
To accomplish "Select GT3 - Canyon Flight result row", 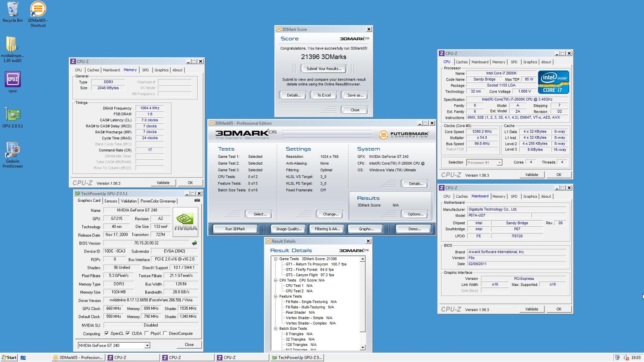I will coord(310,275).
